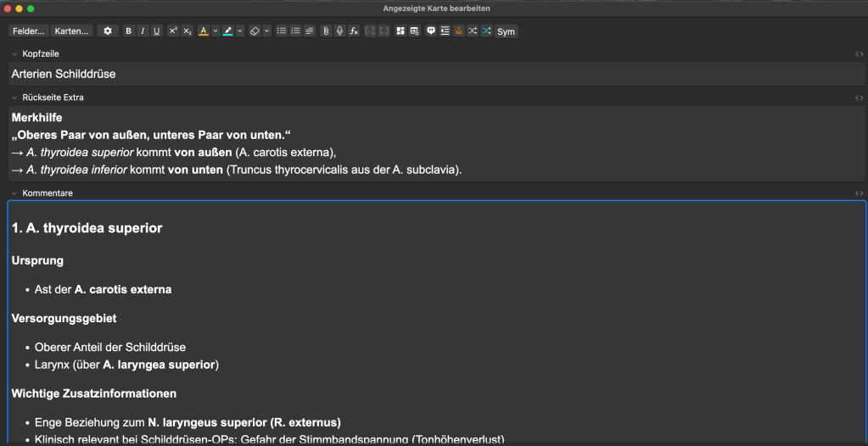Viewport: 868px width, 446px height.
Task: Insert a numbered list
Action: coord(295,31)
